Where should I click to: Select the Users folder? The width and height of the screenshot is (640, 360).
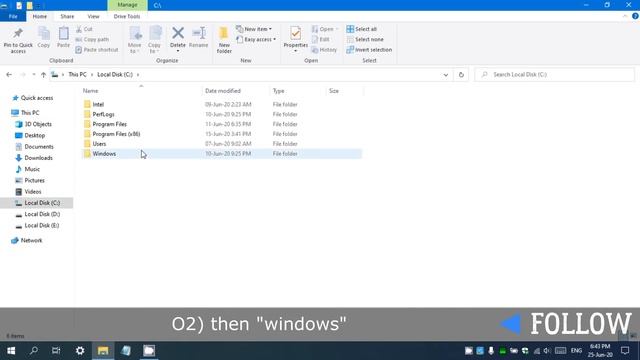pyautogui.click(x=99, y=144)
